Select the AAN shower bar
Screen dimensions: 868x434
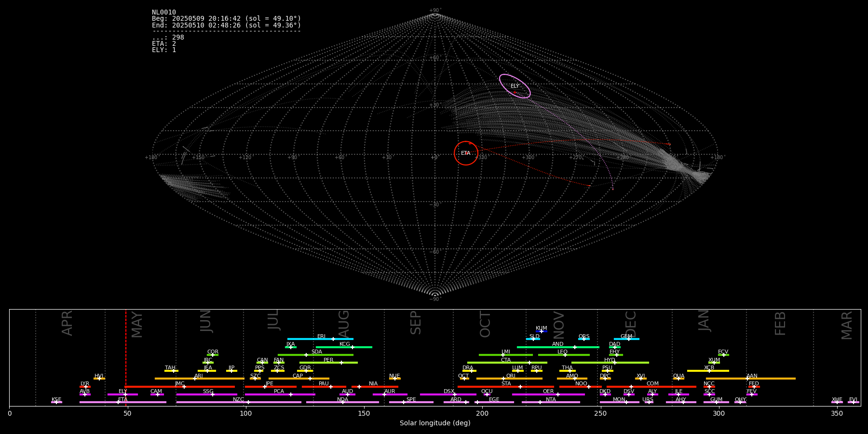[751, 379]
